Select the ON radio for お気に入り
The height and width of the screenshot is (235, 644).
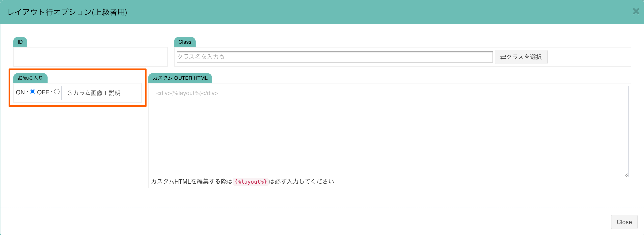point(33,92)
